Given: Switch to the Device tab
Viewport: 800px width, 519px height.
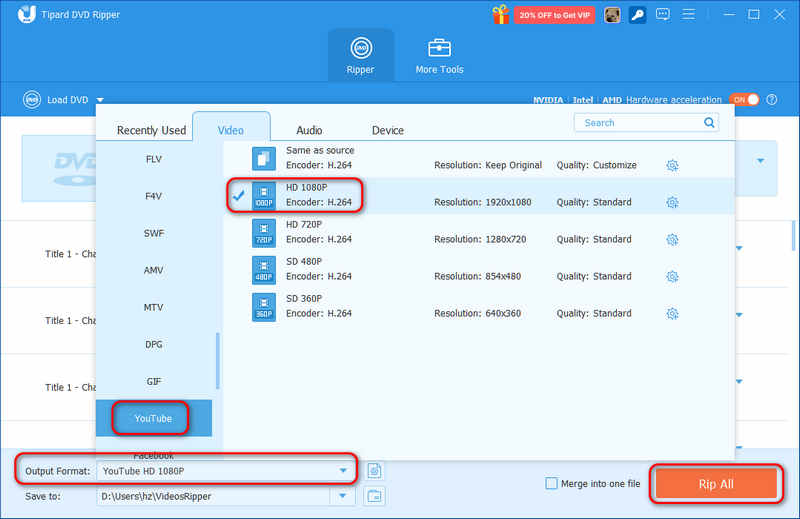Looking at the screenshot, I should pos(388,130).
